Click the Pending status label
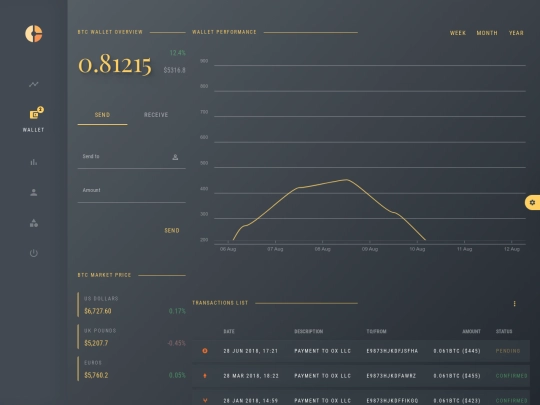 tap(508, 351)
